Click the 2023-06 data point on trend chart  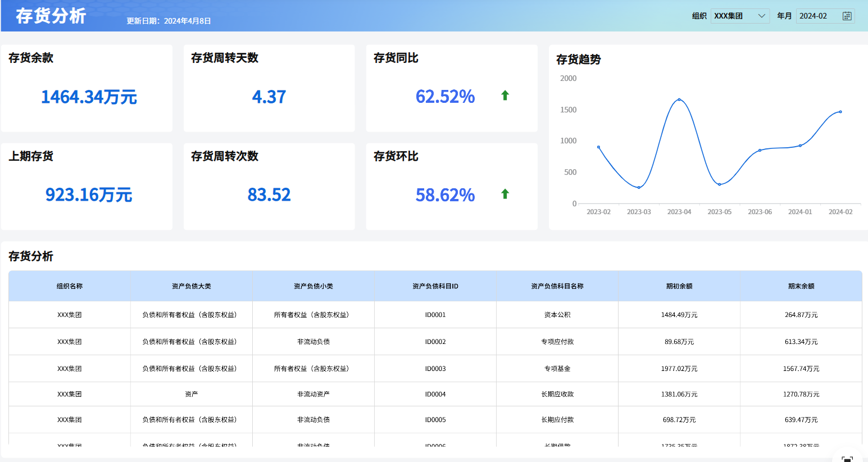tap(760, 150)
